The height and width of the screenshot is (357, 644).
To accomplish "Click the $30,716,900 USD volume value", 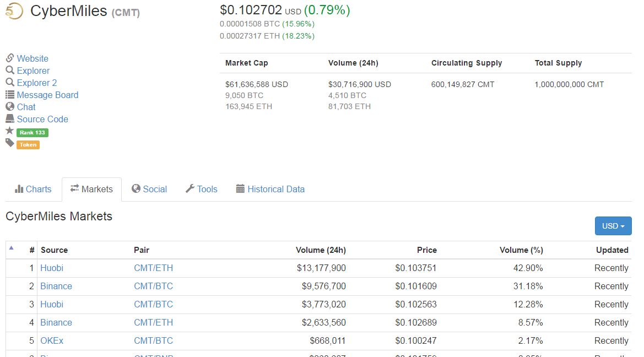I will (x=359, y=84).
